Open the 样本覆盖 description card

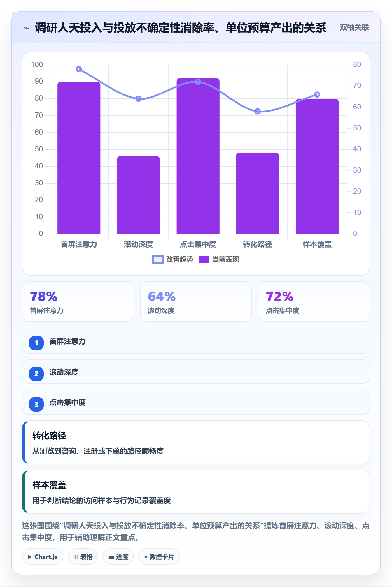tap(196, 492)
